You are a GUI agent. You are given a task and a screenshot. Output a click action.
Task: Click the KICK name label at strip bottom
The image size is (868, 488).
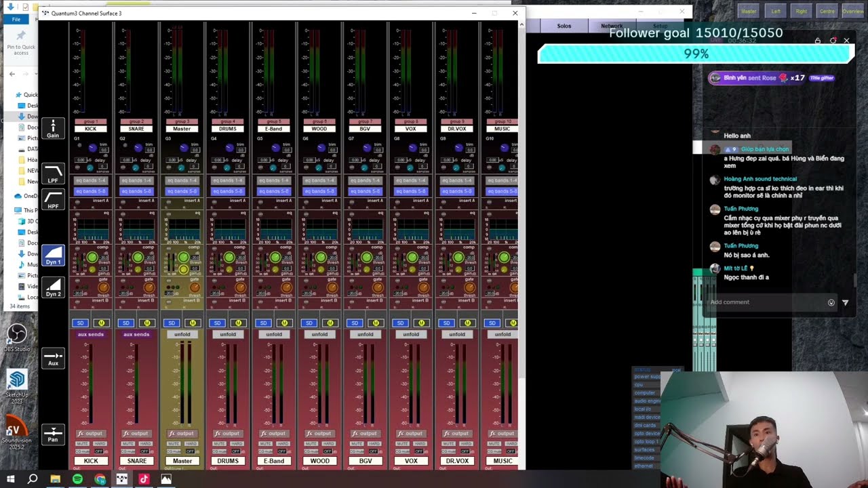click(91, 461)
